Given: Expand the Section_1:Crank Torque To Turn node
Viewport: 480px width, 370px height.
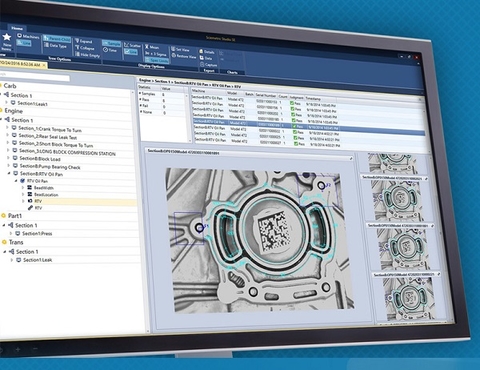Looking at the screenshot, I should pyautogui.click(x=7, y=127).
